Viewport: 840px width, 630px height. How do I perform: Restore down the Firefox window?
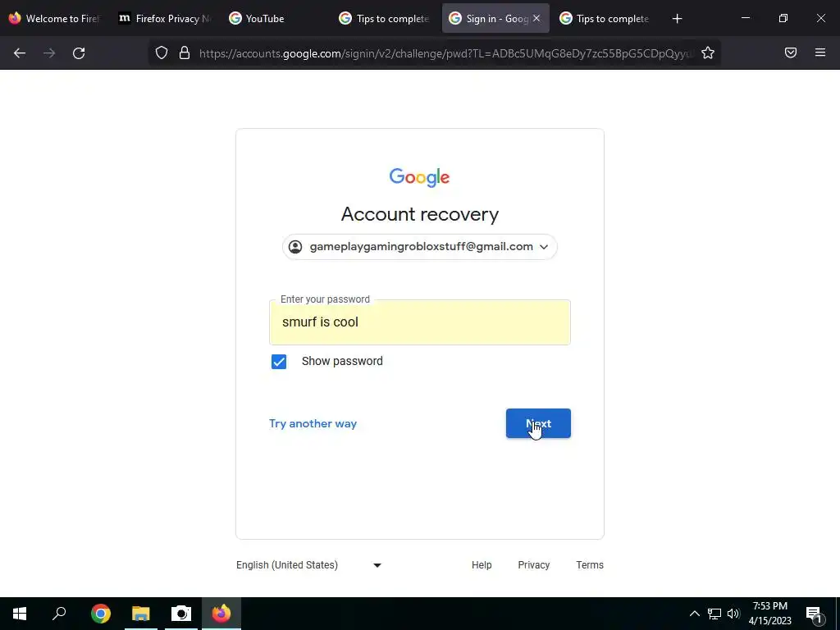coord(783,18)
